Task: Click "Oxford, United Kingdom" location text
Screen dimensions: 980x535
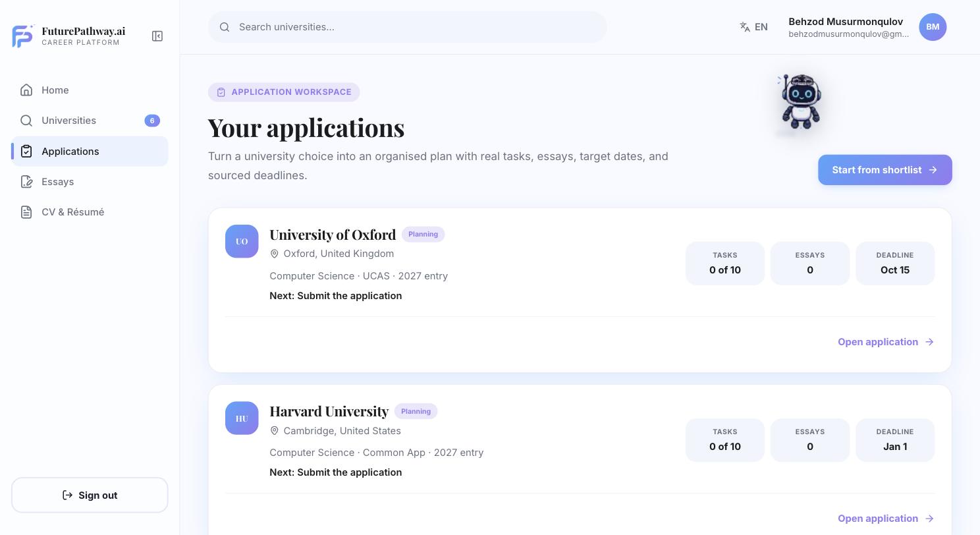Action: [339, 254]
